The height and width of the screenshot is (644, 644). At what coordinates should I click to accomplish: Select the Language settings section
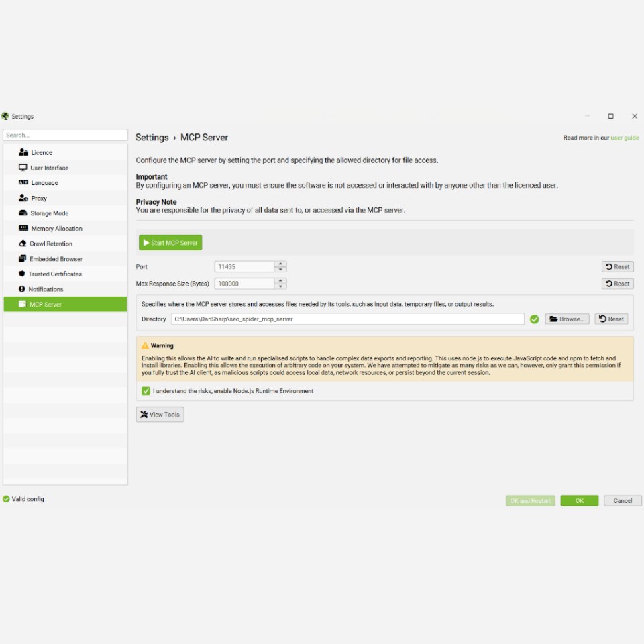pos(65,182)
